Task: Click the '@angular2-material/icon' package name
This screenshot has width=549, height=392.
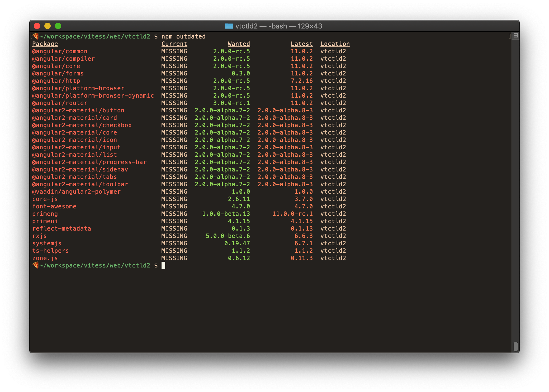Action: point(75,140)
